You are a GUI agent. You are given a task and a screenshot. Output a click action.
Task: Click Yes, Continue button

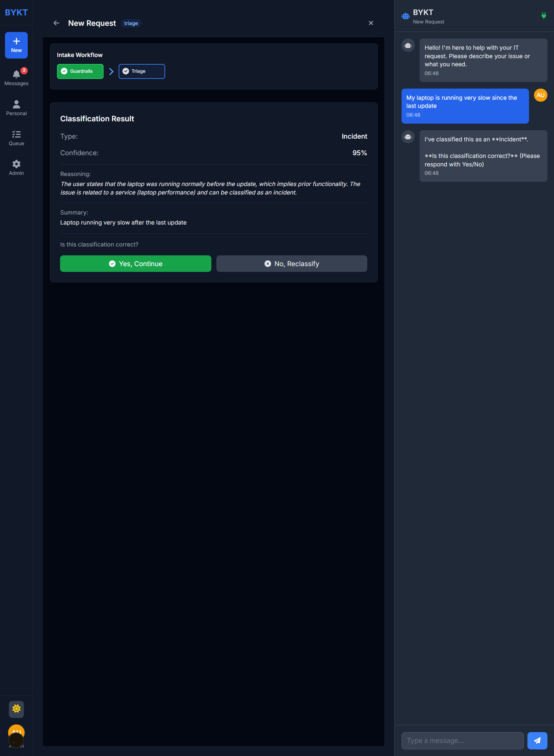(x=136, y=264)
